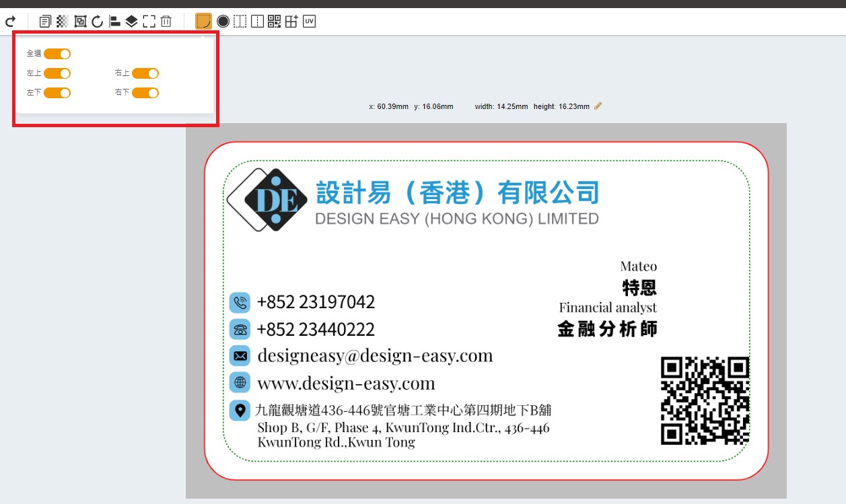This screenshot has height=504, width=846.
Task: Toggle the 左上 top-left corner switch
Action: coord(57,73)
